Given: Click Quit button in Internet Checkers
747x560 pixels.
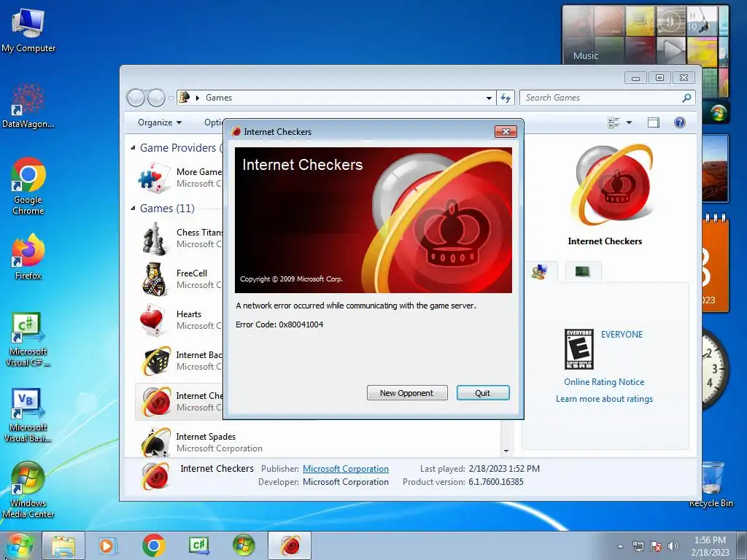Looking at the screenshot, I should (x=483, y=393).
